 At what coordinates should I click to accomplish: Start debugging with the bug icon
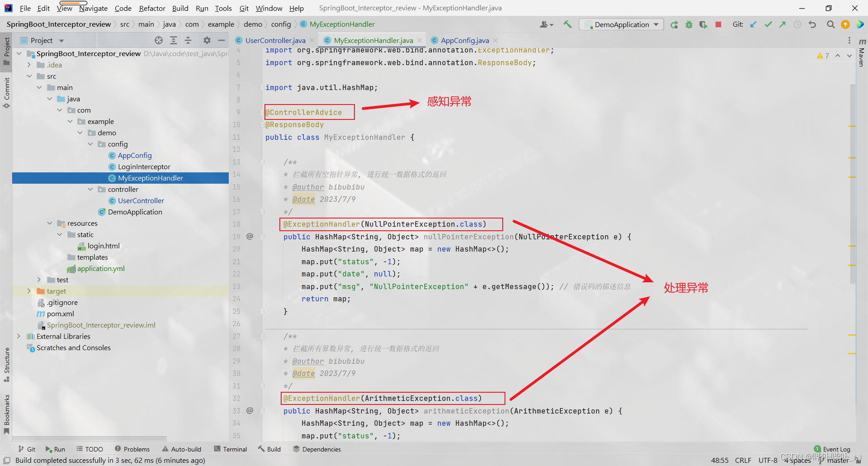[x=689, y=24]
